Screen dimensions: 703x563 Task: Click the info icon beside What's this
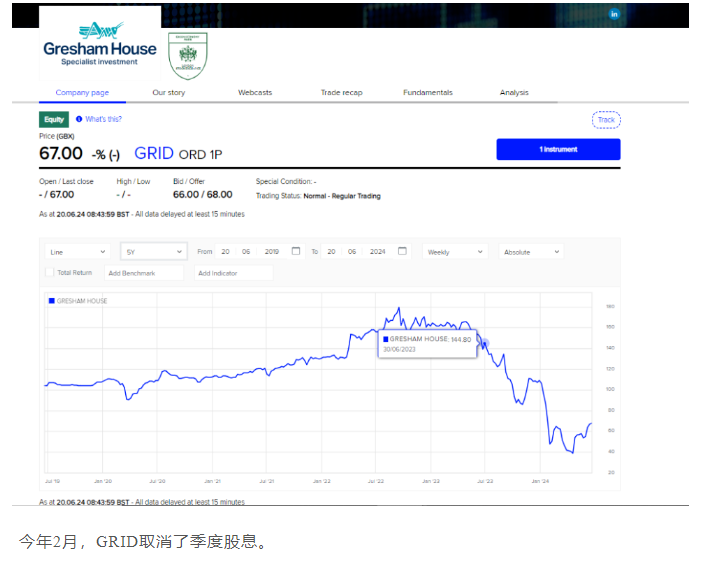pyautogui.click(x=79, y=119)
